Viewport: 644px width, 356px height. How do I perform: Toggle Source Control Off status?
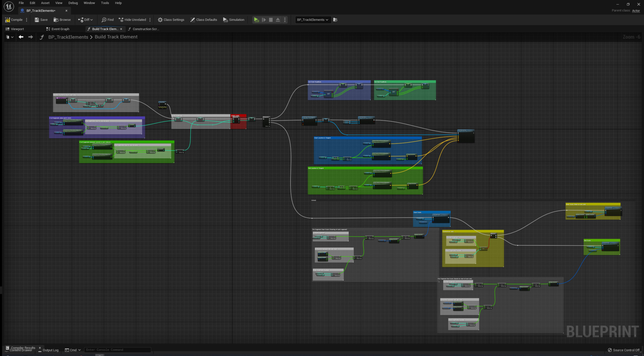click(624, 350)
